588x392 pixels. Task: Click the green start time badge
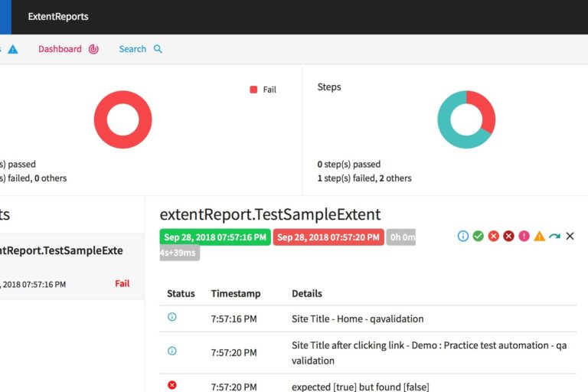pos(215,237)
